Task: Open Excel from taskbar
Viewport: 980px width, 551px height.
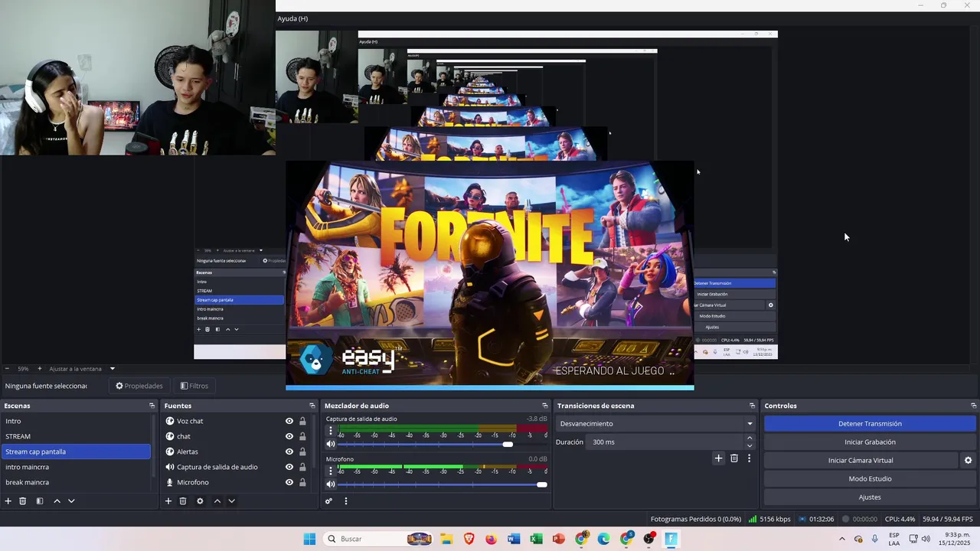Action: coord(536,539)
